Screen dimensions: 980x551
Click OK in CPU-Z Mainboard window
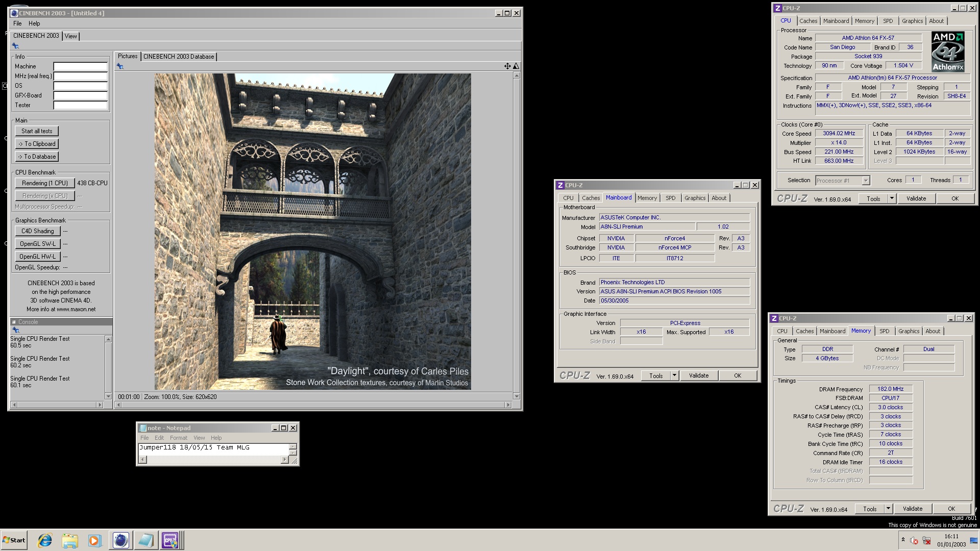pos(738,375)
